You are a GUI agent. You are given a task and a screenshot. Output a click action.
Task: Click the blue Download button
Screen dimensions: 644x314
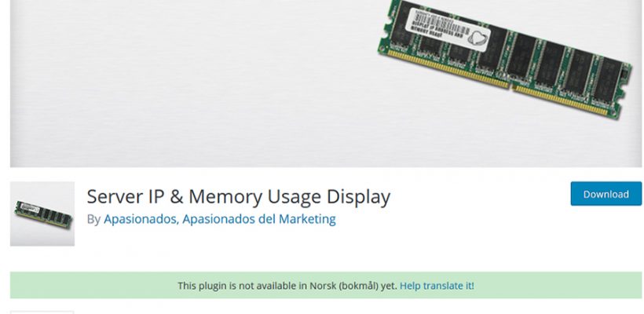tap(606, 194)
